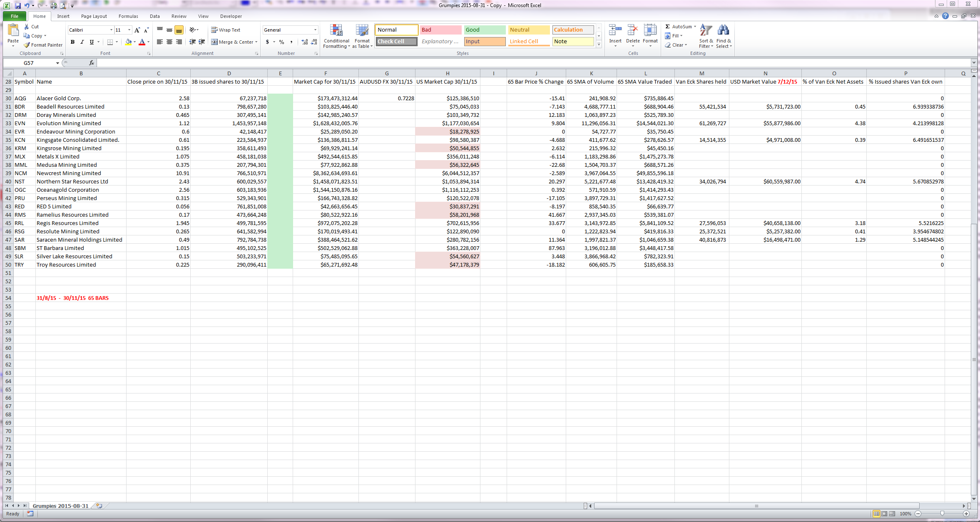Toggle Center text alignment
This screenshot has height=522, width=980.
coord(169,42)
